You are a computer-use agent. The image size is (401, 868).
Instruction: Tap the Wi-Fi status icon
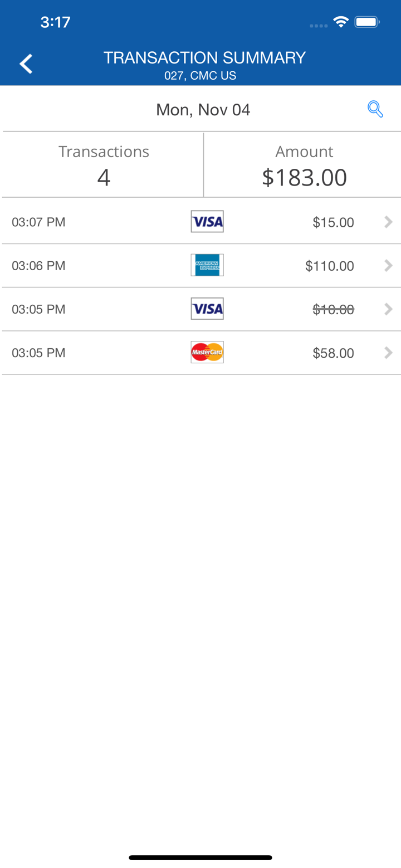point(340,22)
